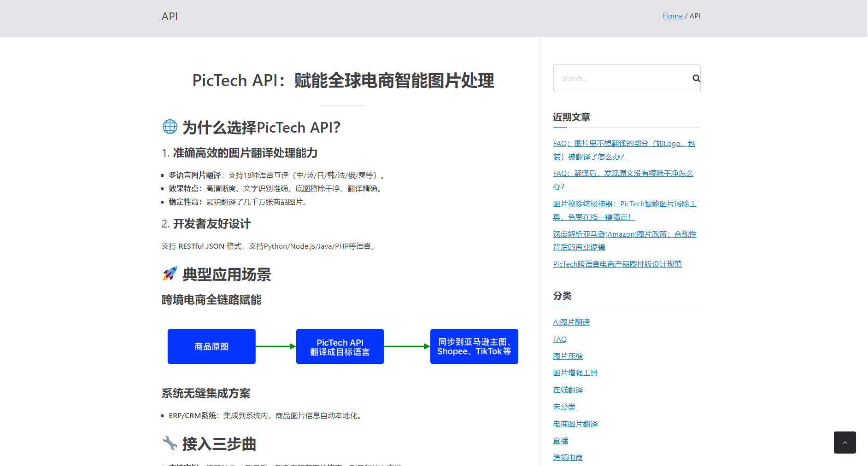Image resolution: width=868 pixels, height=466 pixels.
Task: Open article 图片擦除终极神器 PicTech智能图片消除工具
Action: tap(625, 210)
